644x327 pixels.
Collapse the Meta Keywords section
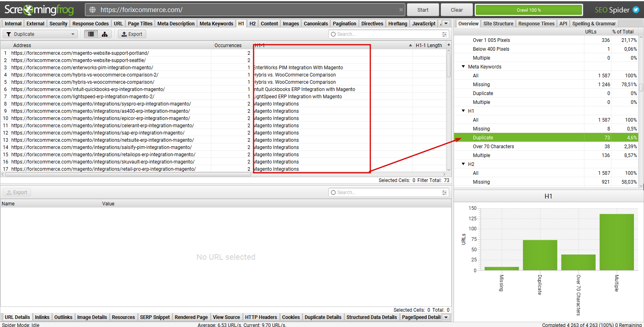click(x=463, y=66)
